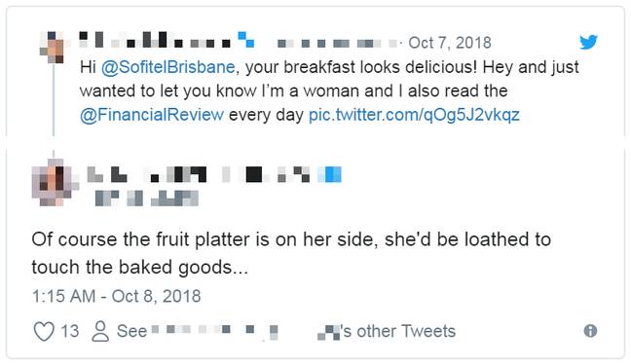Open the pic.twitter.com/qOg5J2vkqz link
This screenshot has width=631, height=364.
point(414,115)
